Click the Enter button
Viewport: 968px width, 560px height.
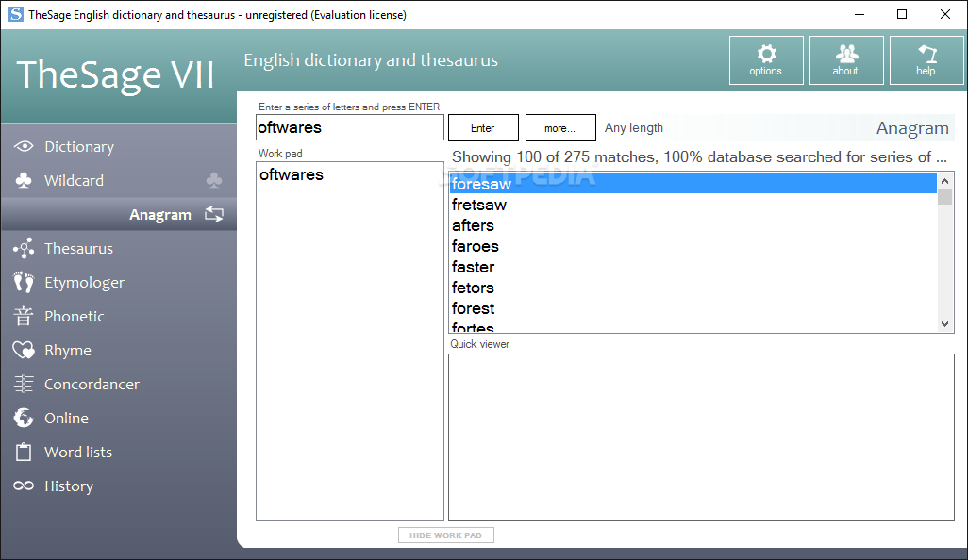tap(483, 127)
